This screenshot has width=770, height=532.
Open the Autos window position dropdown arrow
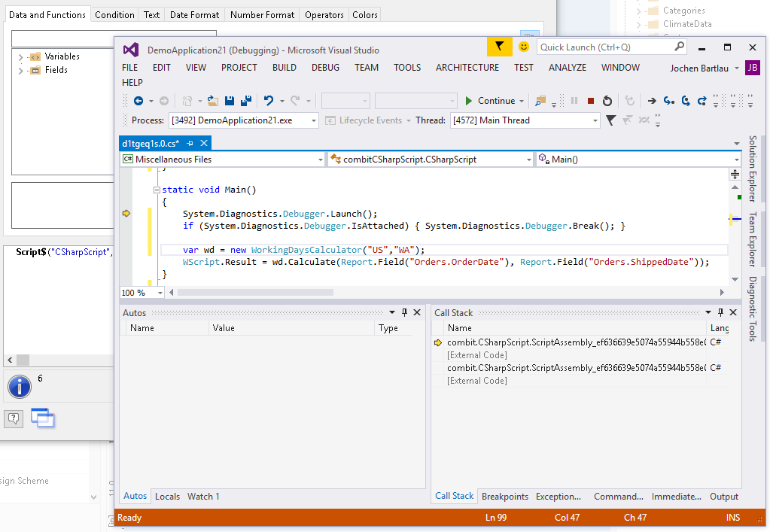392,312
